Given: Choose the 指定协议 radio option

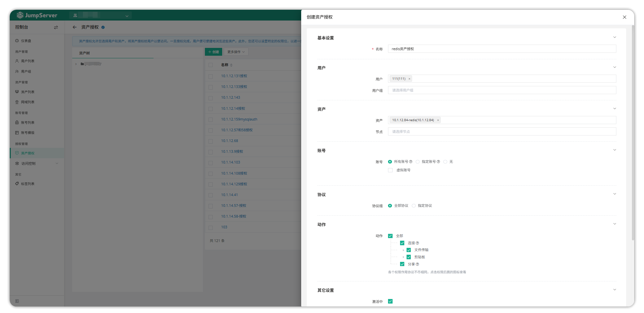Looking at the screenshot, I should click(414, 206).
